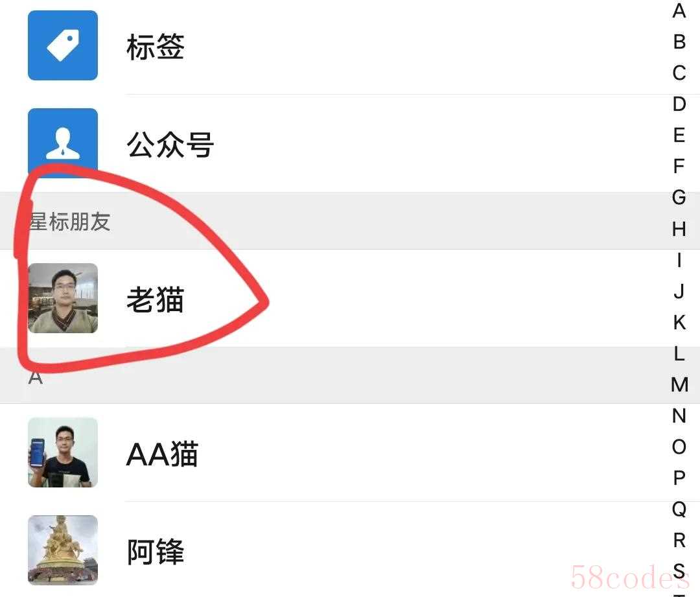This screenshot has width=700, height=597.
Task: Open the blue 标签 tag icon
Action: click(62, 45)
